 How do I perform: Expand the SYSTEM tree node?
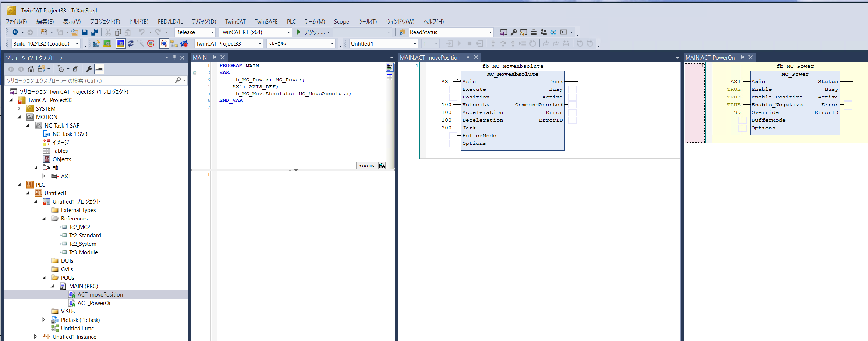click(19, 109)
